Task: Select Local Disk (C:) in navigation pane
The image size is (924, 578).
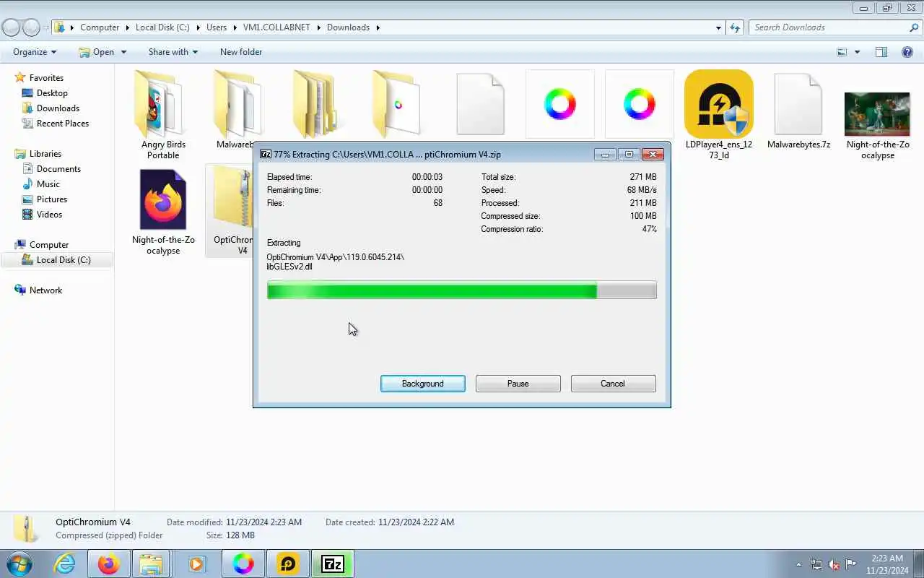Action: tap(57, 260)
